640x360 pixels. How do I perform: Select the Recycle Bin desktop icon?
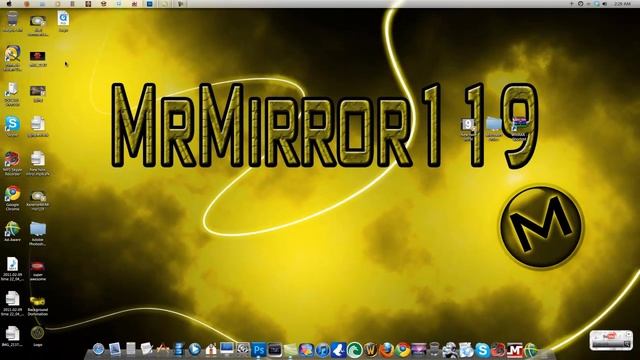pos(12,22)
